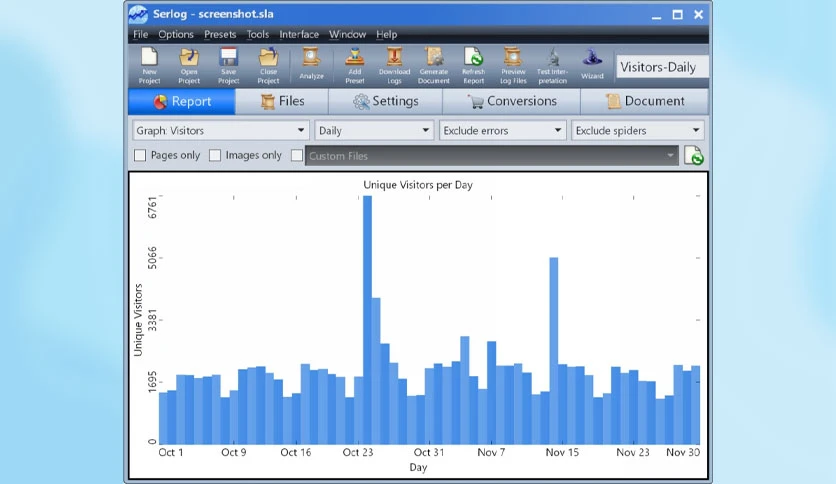Open the Exclude errors dropdown

point(502,131)
